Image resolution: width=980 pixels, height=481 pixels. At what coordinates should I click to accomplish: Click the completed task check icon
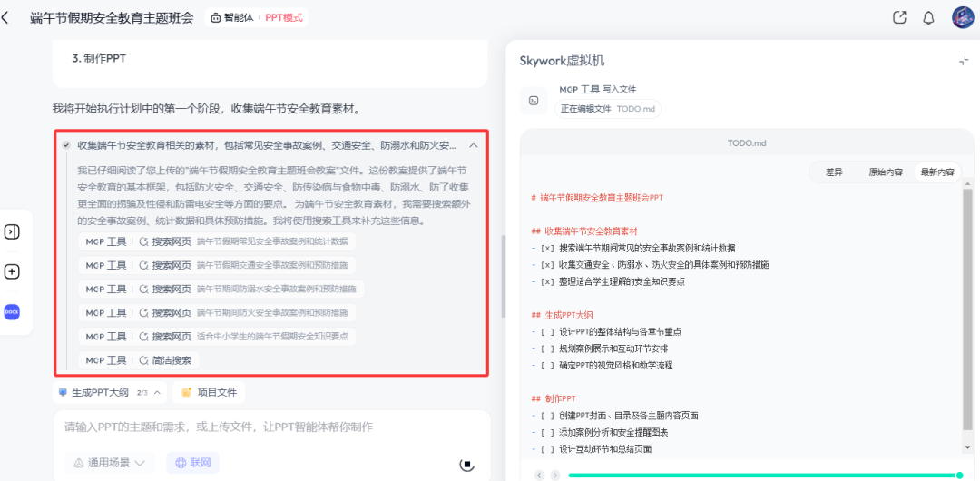pos(66,146)
